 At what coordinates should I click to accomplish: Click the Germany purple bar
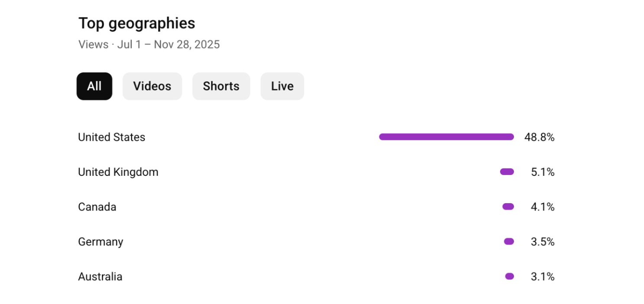(509, 242)
